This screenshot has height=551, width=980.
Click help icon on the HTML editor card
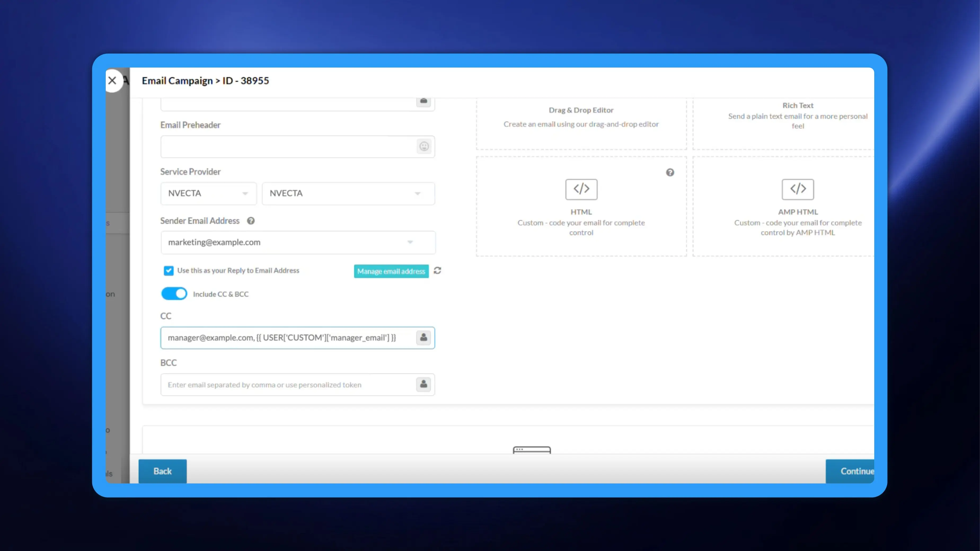670,172
